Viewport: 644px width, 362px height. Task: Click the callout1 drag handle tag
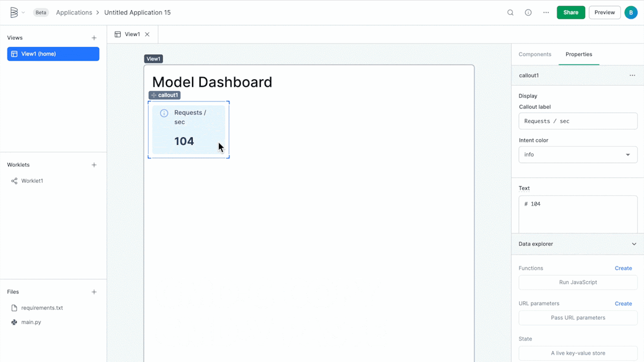point(165,95)
